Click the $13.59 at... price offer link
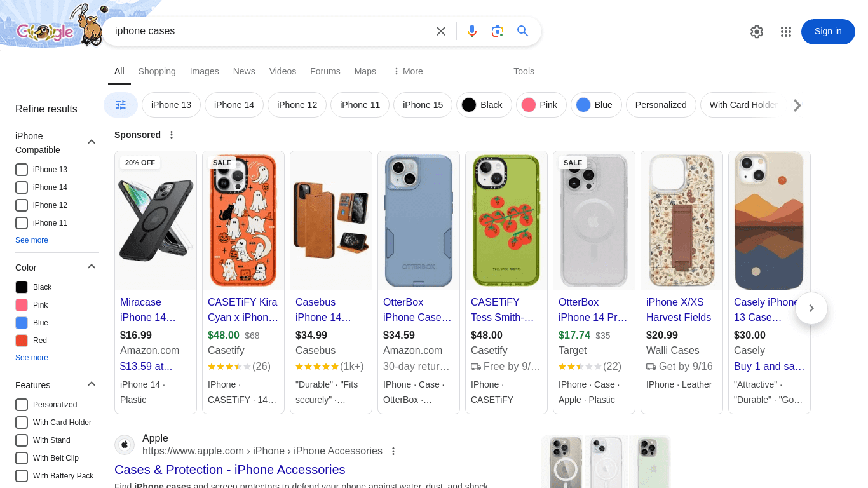The image size is (868, 488). click(146, 366)
